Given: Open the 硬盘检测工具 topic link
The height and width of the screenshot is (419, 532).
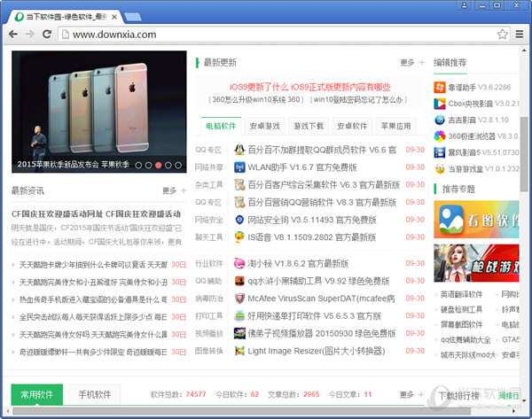Looking at the screenshot, I should pos(461,309).
